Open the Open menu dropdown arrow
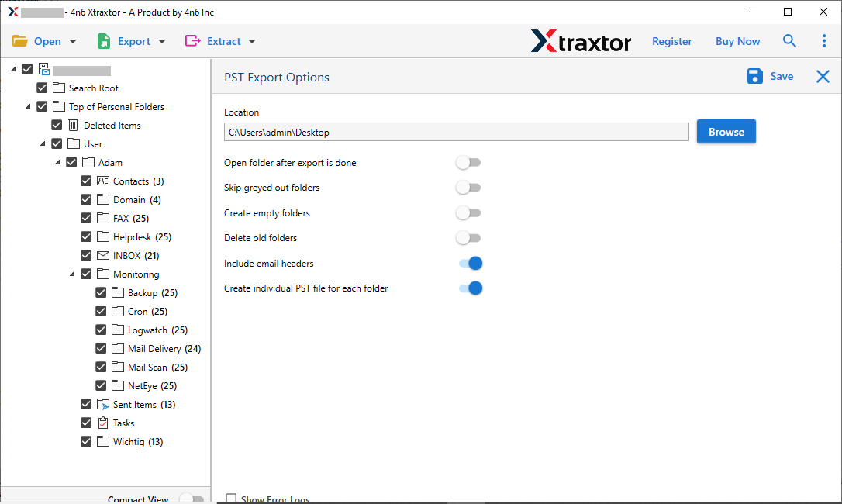The width and height of the screenshot is (842, 504). click(73, 41)
